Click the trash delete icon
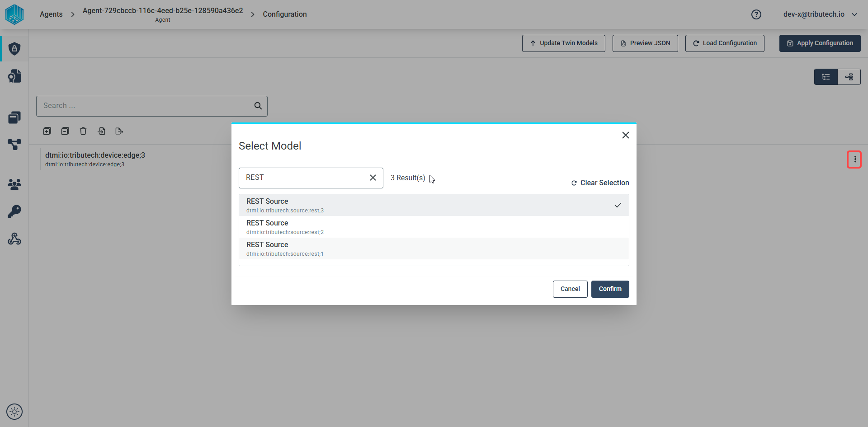Viewport: 868px width, 427px height. point(83,131)
